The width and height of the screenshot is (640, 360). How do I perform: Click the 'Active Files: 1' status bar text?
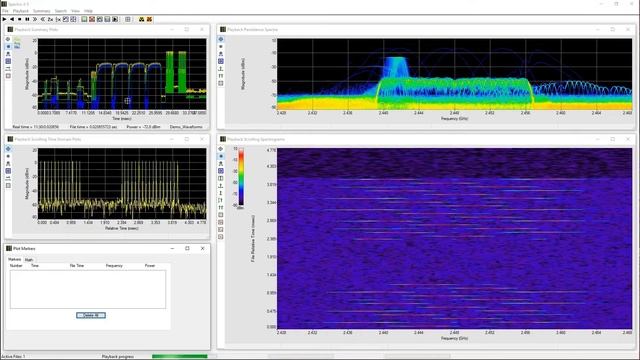[13, 356]
